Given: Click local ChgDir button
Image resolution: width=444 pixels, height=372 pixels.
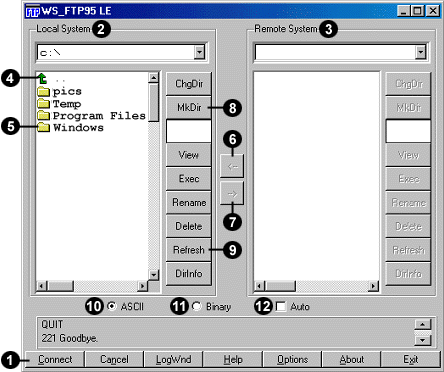Looking at the screenshot, I should (189, 84).
